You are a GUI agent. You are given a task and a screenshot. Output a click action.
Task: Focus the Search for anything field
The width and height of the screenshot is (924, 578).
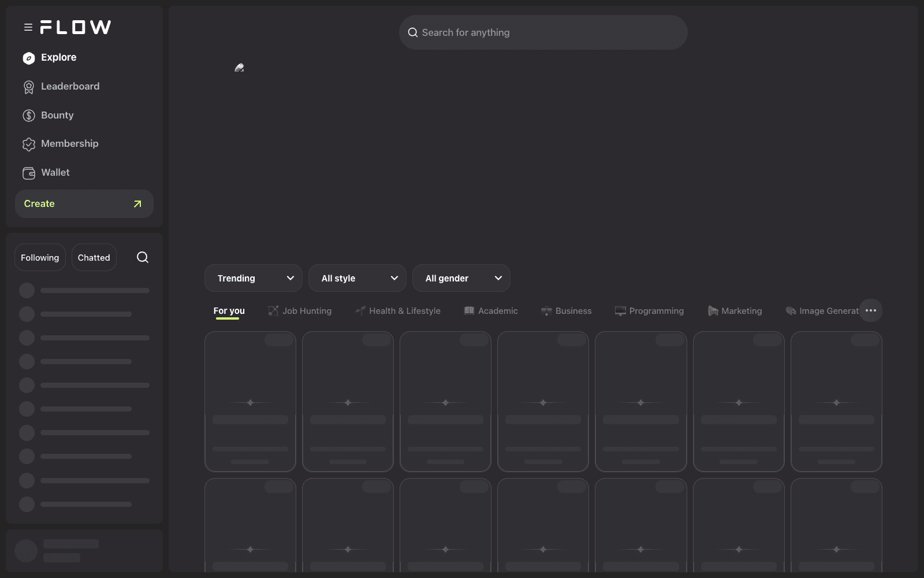[543, 32]
